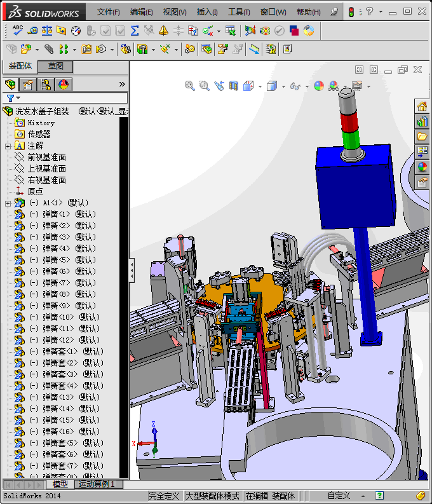Expand the 注解 tree node

point(8,146)
